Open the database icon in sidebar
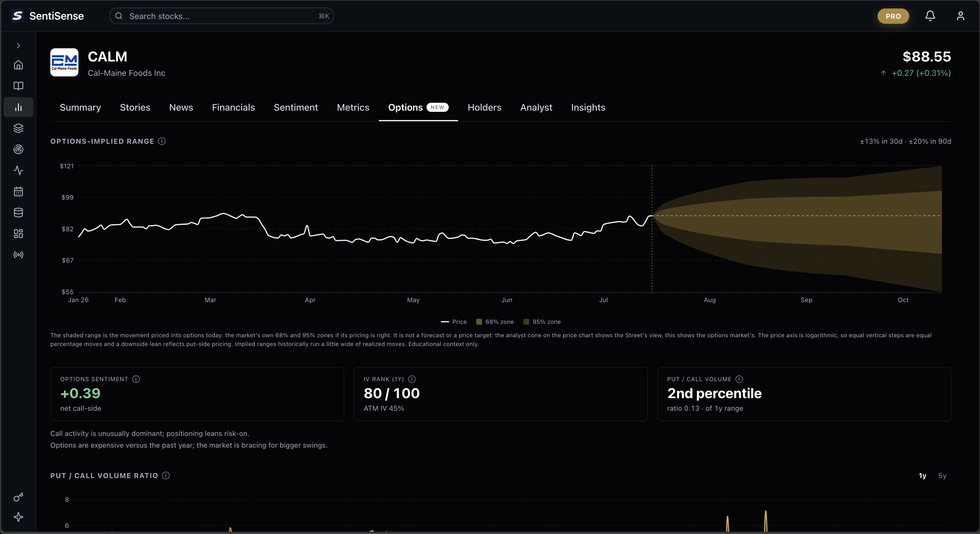The height and width of the screenshot is (534, 980). point(18,212)
